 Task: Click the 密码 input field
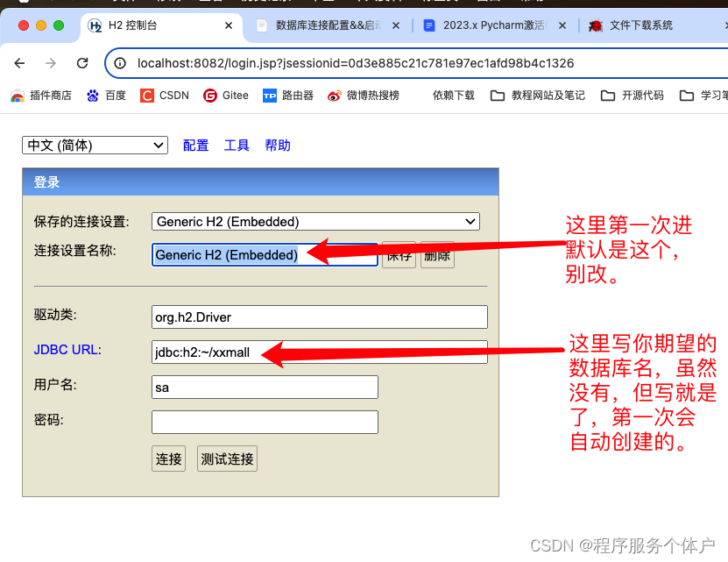coord(265,422)
